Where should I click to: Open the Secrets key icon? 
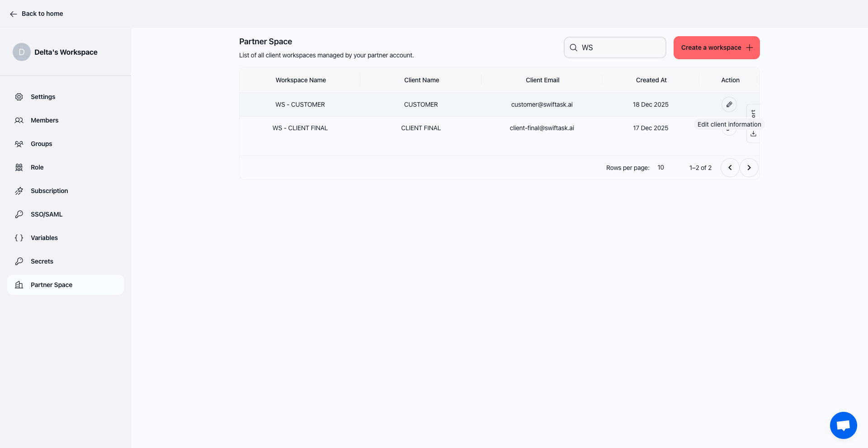click(19, 261)
